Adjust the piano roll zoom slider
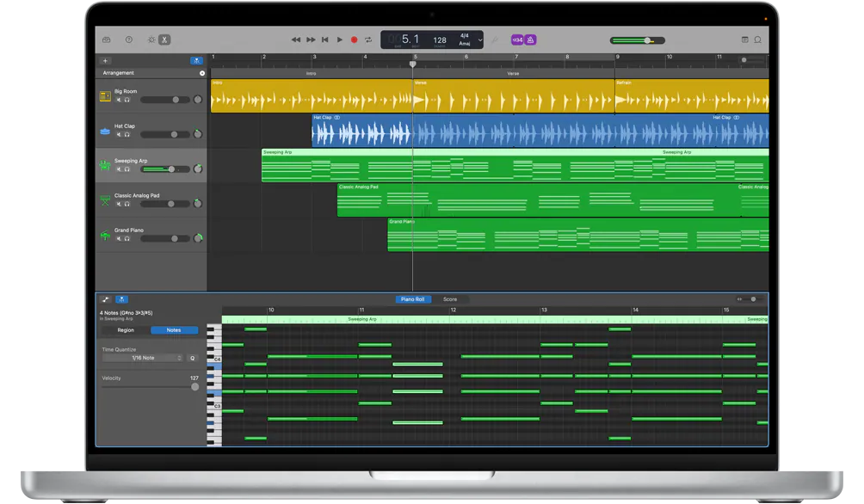Viewport: 864px width, 504px height. [x=751, y=299]
